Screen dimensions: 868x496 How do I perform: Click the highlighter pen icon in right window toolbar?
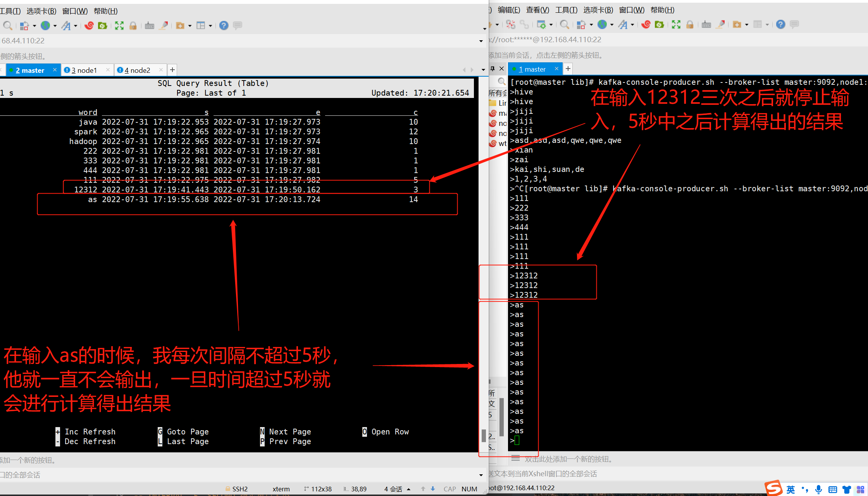click(720, 24)
